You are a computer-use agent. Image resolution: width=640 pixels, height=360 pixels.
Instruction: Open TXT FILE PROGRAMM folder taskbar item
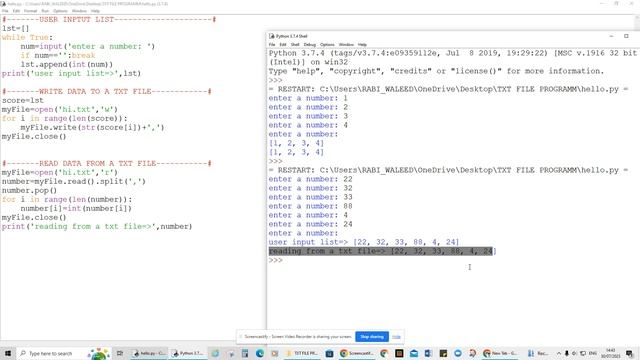[x=302, y=353]
